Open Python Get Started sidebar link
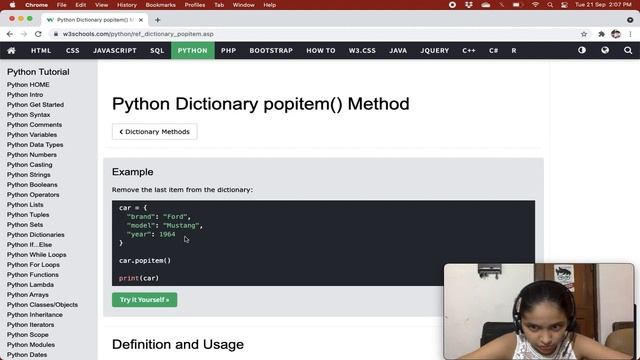 pyautogui.click(x=36, y=104)
